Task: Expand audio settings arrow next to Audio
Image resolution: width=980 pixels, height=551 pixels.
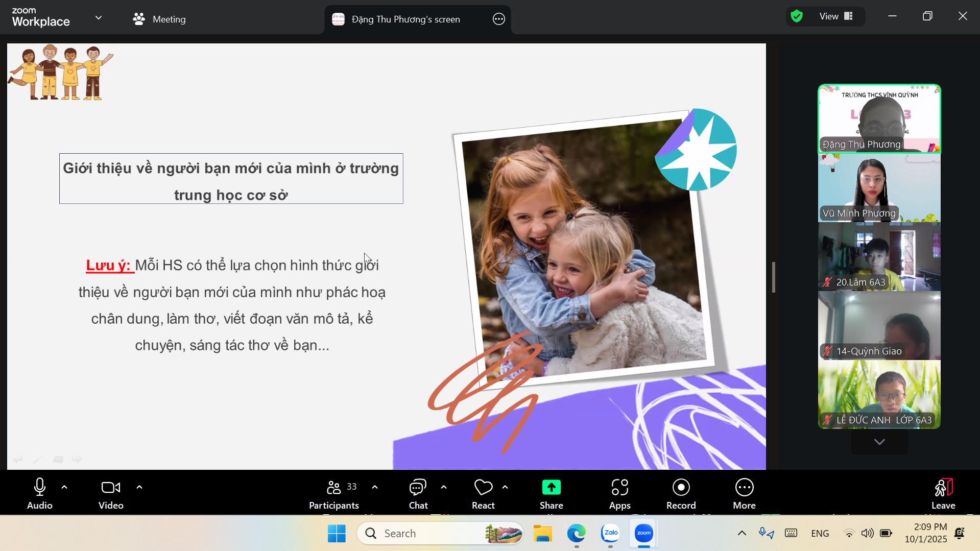Action: [x=64, y=487]
